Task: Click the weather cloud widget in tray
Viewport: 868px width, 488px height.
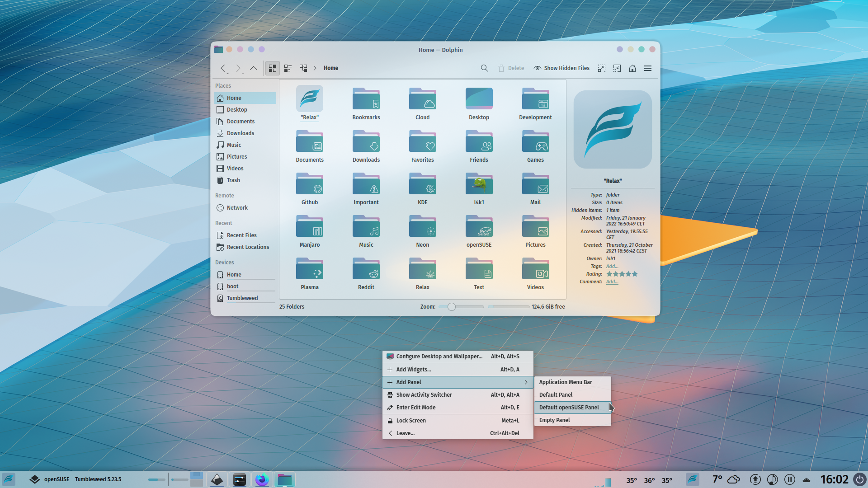Action: pos(734,479)
